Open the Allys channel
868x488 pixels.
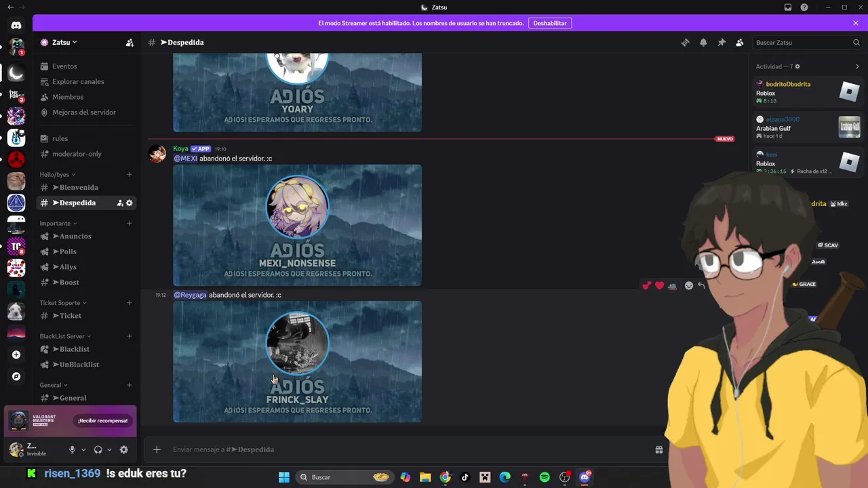coord(86,267)
